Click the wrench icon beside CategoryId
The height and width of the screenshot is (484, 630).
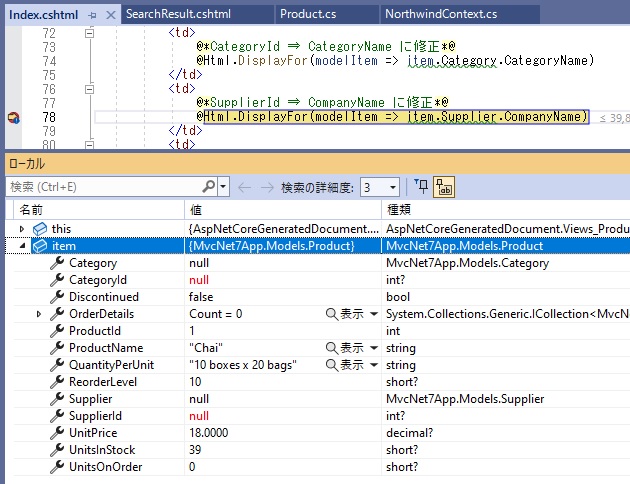(x=57, y=280)
